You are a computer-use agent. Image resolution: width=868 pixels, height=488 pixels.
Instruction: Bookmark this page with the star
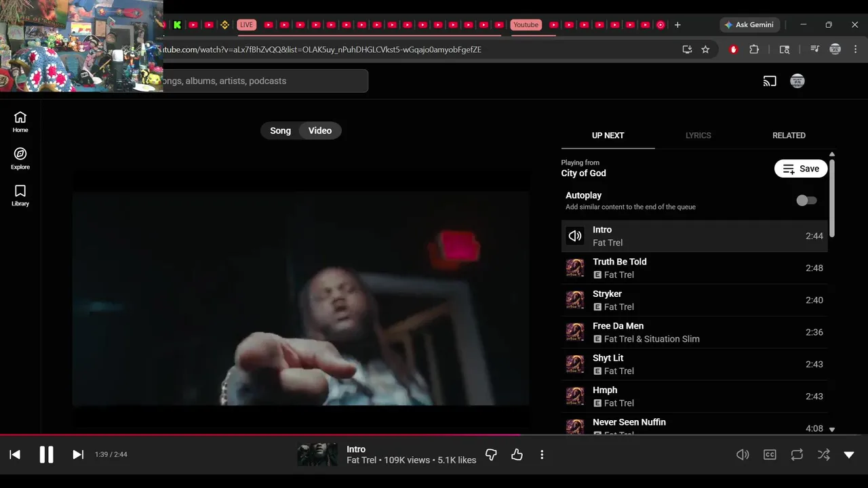pyautogui.click(x=705, y=49)
